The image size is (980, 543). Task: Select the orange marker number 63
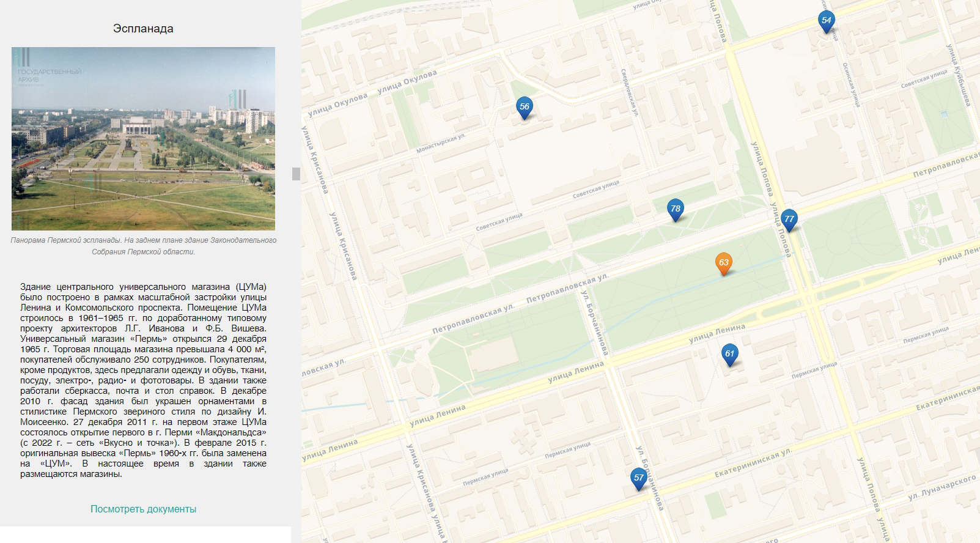pyautogui.click(x=723, y=264)
